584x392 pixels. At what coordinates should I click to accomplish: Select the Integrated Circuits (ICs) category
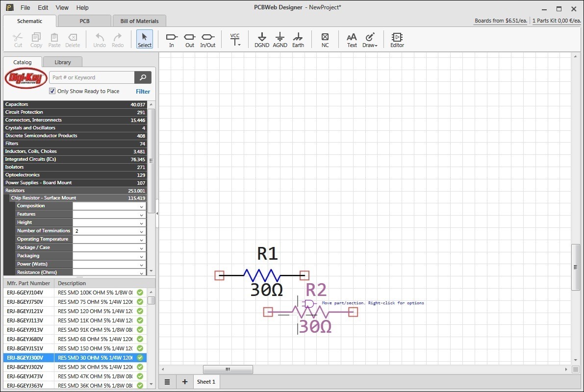coord(75,159)
